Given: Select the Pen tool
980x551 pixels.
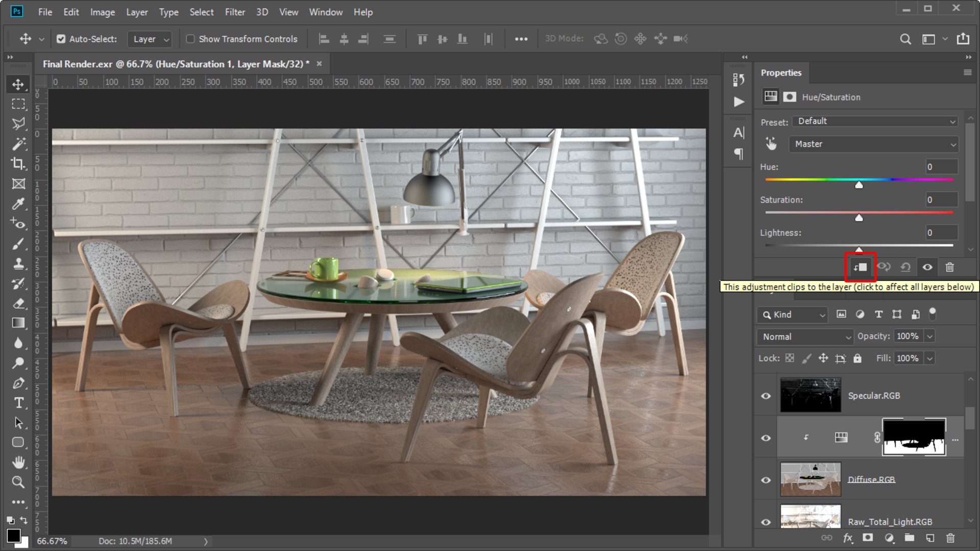Looking at the screenshot, I should [18, 383].
